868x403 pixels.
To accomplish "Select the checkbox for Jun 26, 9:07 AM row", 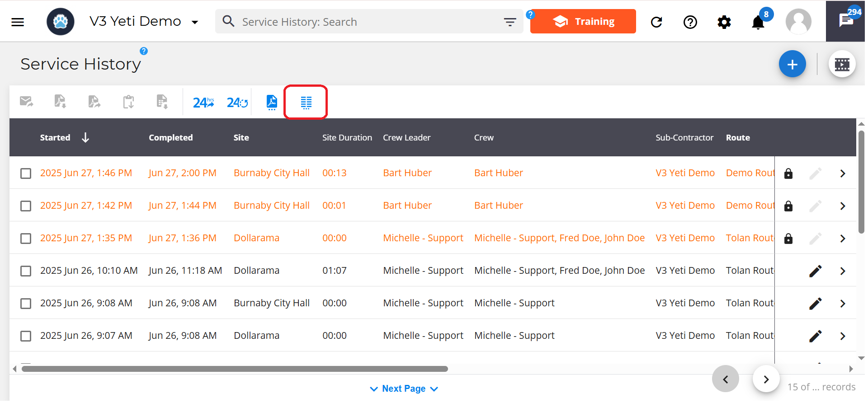I will (26, 336).
